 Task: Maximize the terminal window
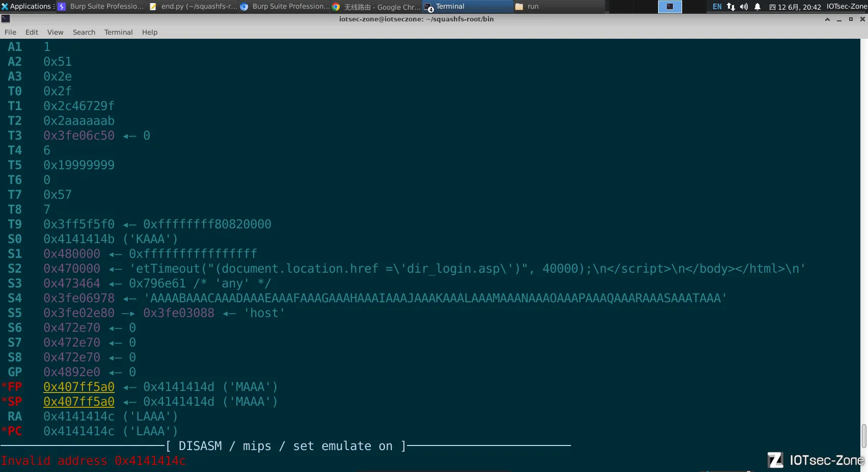851,19
